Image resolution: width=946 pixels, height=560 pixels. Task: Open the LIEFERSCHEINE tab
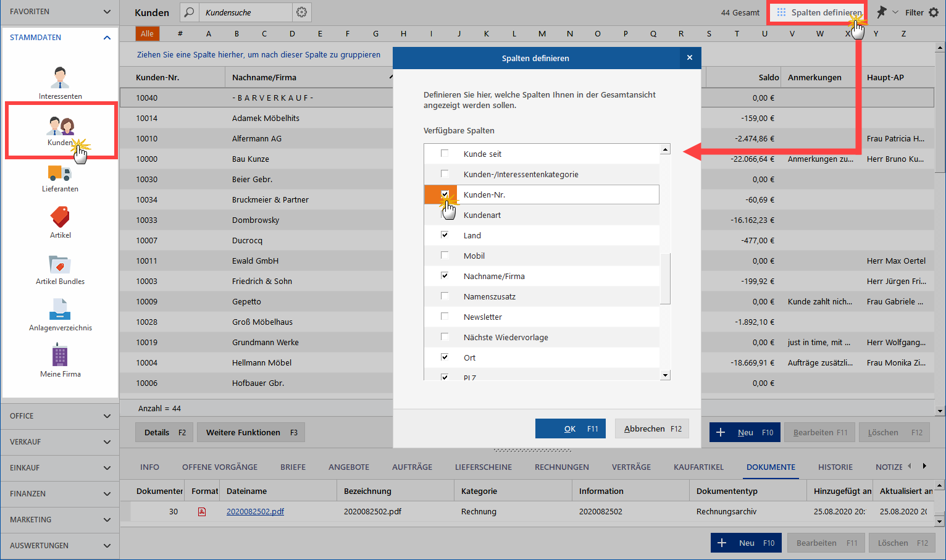pyautogui.click(x=483, y=467)
